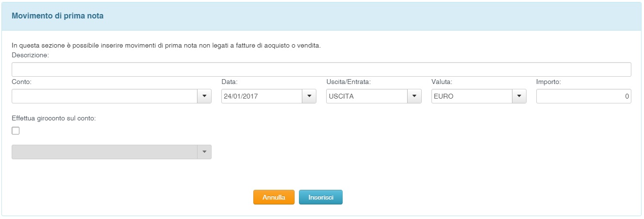Open the Data date picker arrow

click(x=309, y=96)
